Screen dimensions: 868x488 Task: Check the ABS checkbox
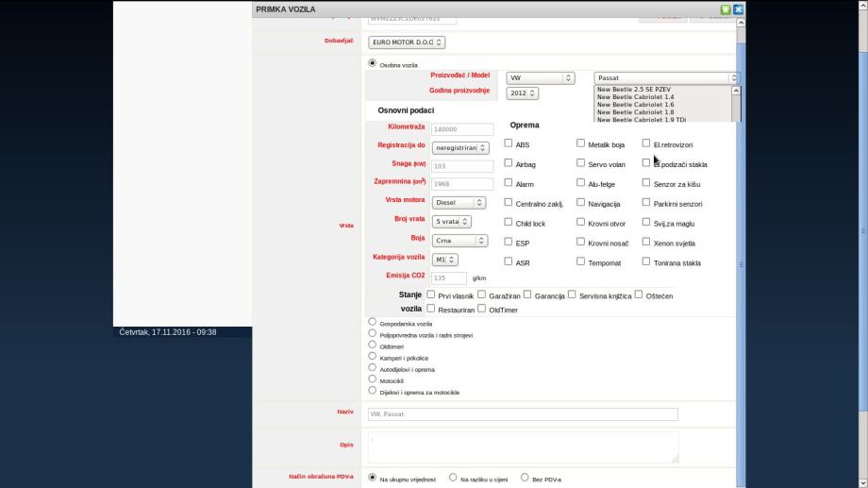[x=509, y=143]
